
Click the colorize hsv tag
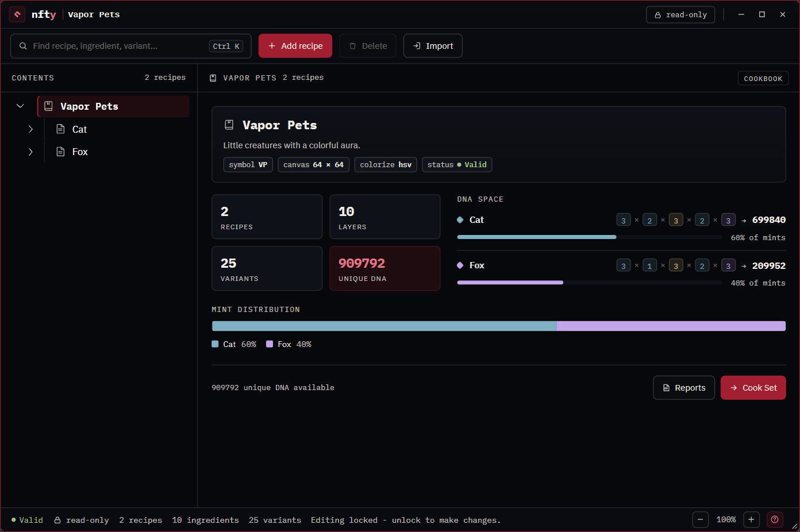click(x=386, y=165)
